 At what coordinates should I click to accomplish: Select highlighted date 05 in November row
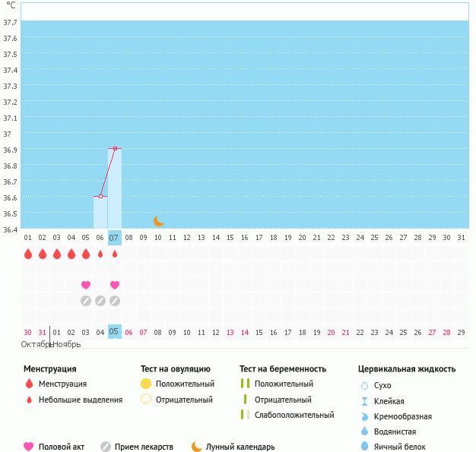click(x=115, y=331)
